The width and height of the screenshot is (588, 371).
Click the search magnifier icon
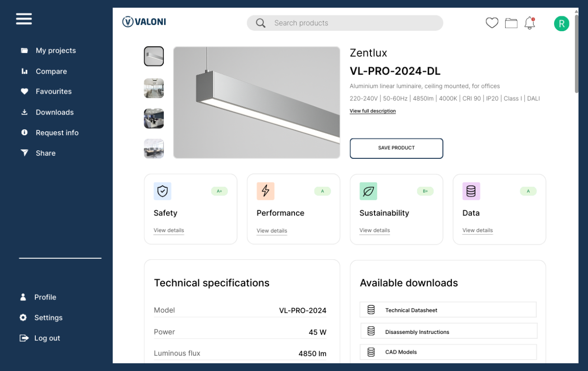261,23
